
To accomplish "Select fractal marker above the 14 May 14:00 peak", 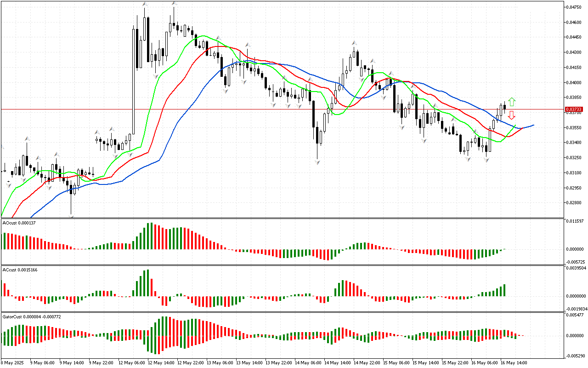I will pyautogui.click(x=355, y=43).
